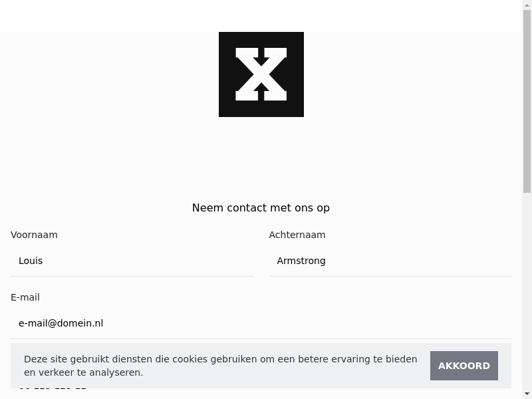Click the scrollbar up arrow

pyautogui.click(x=527, y=4)
